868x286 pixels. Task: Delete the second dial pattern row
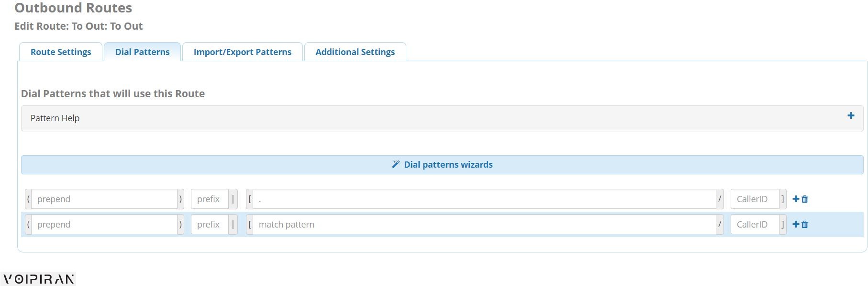point(805,224)
